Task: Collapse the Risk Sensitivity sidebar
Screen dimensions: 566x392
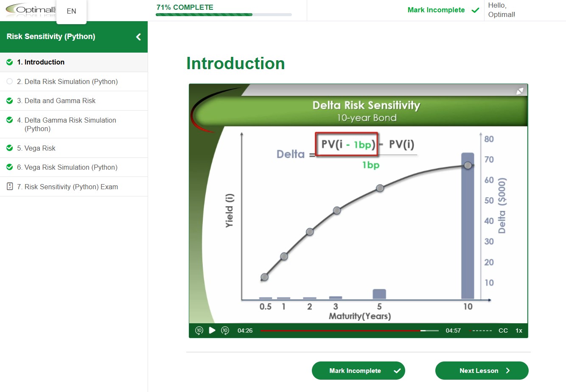Action: [138, 37]
